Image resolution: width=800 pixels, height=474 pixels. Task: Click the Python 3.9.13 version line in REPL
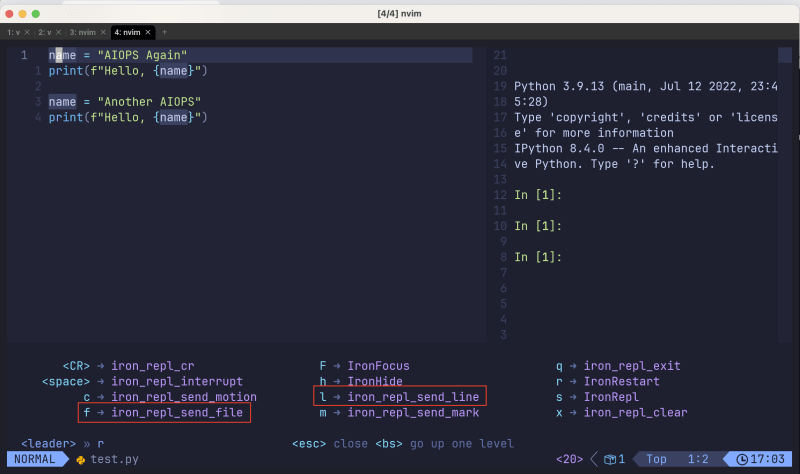[x=645, y=86]
